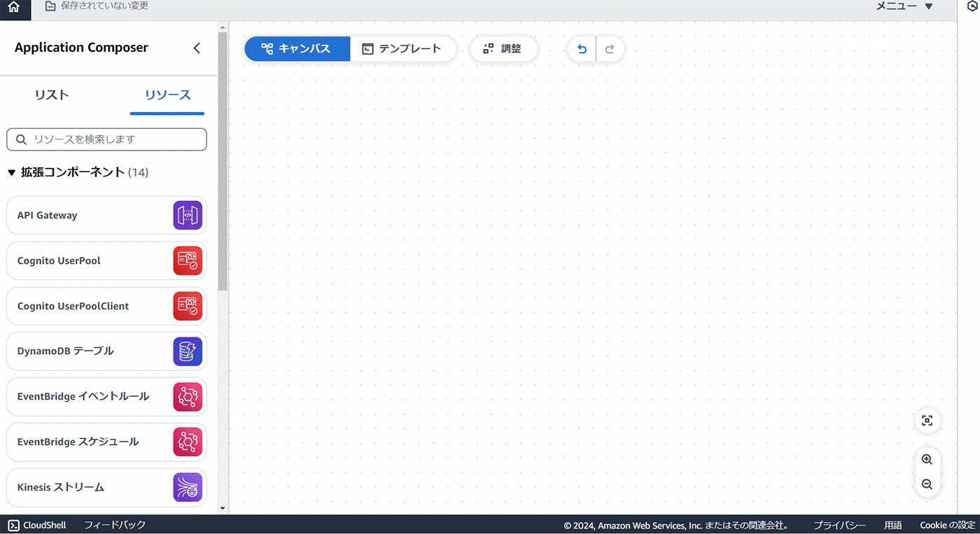Click the EventBridge スケジュール label text

click(78, 442)
